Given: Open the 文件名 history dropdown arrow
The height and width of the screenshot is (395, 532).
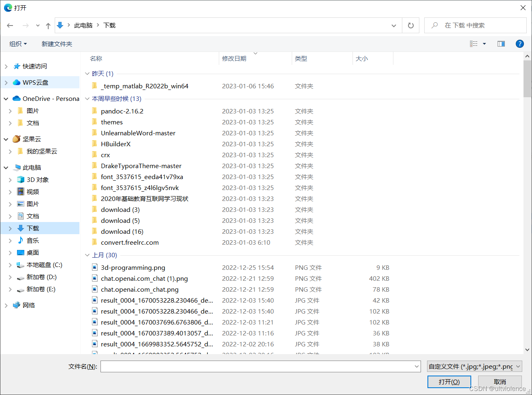Looking at the screenshot, I should point(417,366).
